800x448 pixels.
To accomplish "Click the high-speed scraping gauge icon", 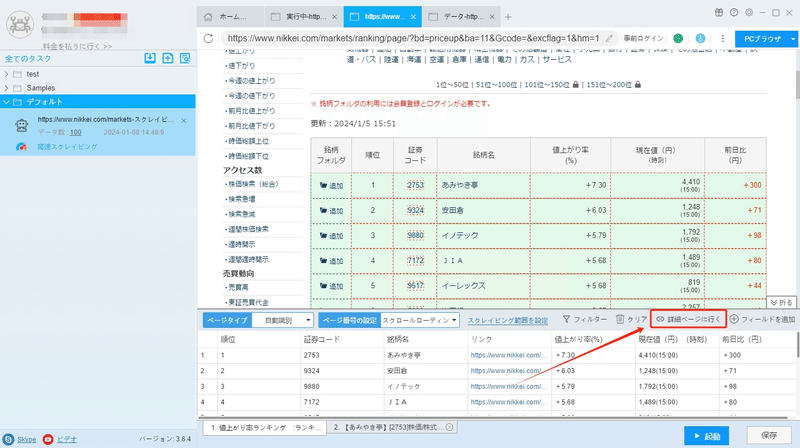I will click(x=21, y=147).
